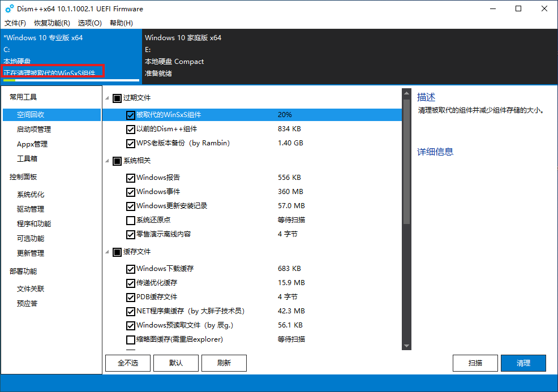Uncheck WPS老版本备份 checkbox
This screenshot has width=558, height=392.
point(131,143)
